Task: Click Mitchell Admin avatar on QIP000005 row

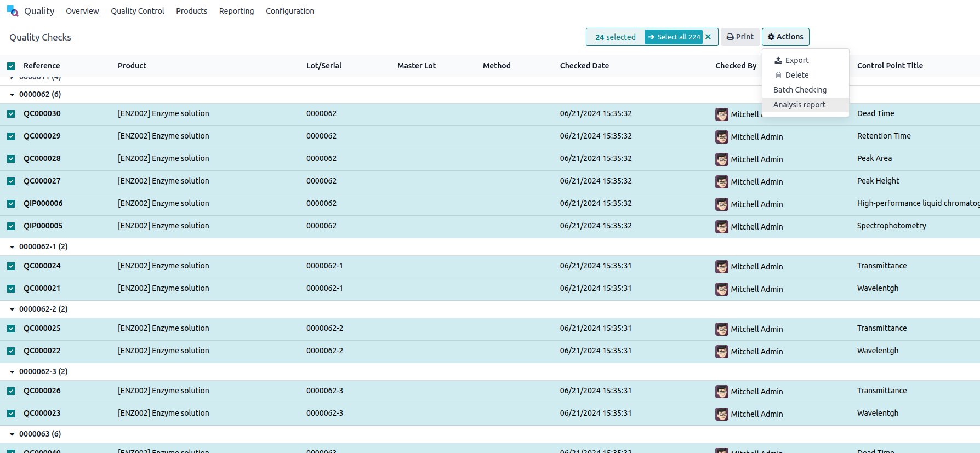Action: tap(721, 227)
